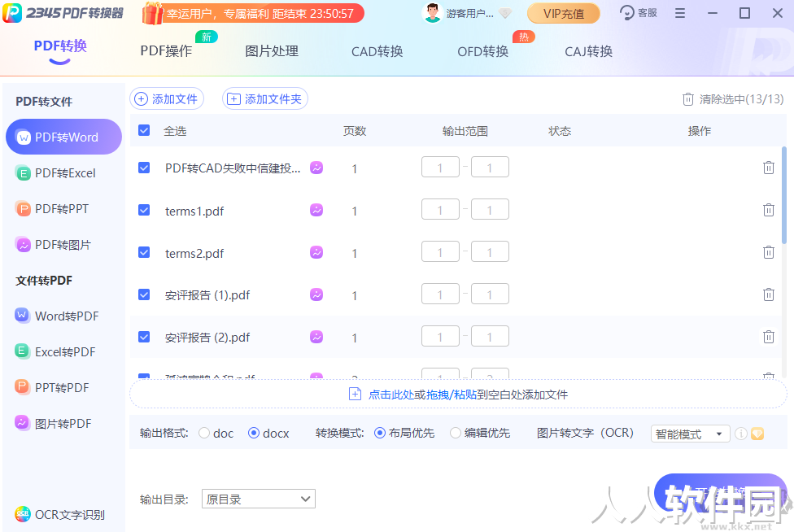794x532 pixels.
Task: Open 客服 customer service
Action: (639, 13)
